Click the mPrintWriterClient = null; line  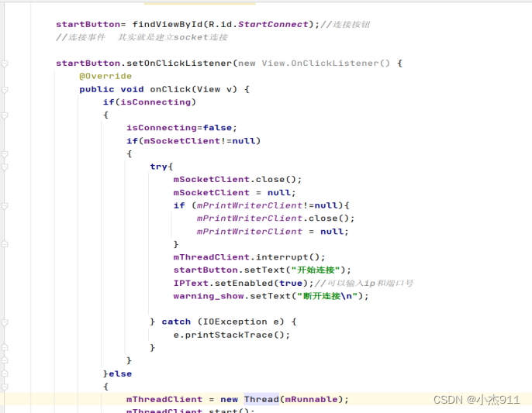(273, 231)
